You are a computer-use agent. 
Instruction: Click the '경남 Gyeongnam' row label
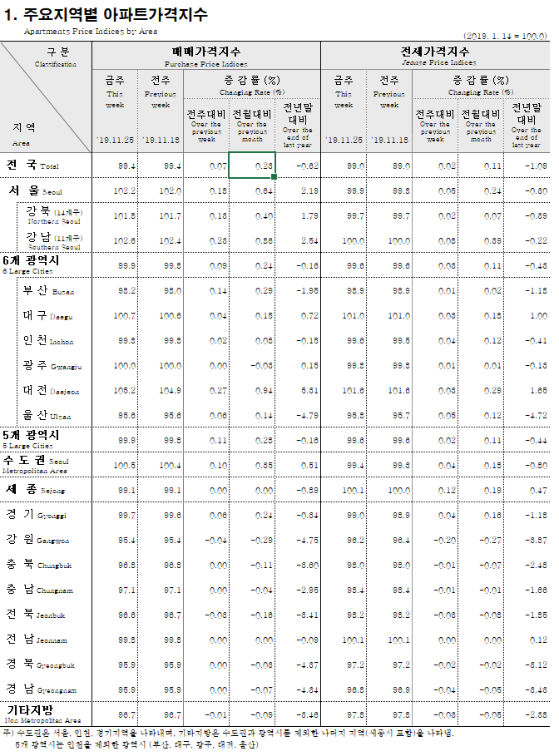(x=42, y=689)
